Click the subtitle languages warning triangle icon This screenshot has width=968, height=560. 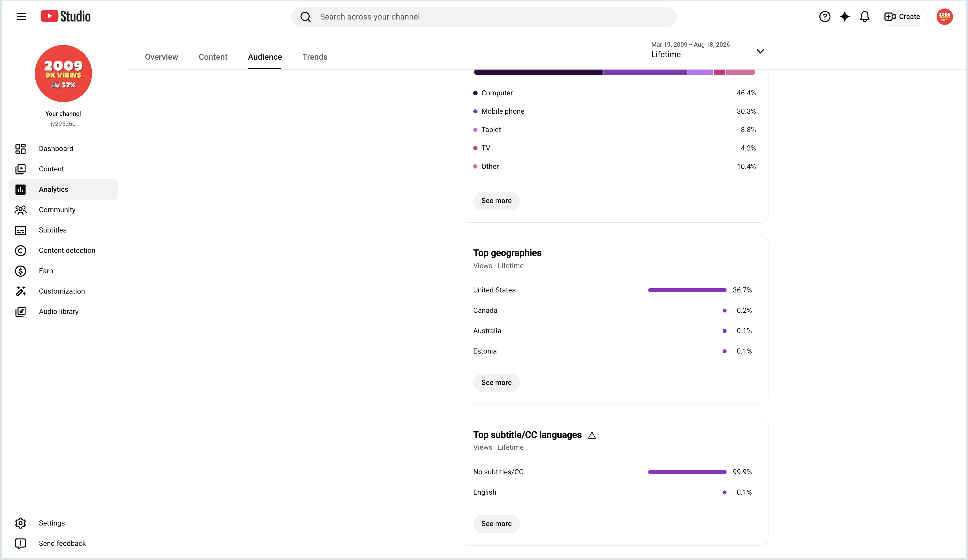click(592, 435)
